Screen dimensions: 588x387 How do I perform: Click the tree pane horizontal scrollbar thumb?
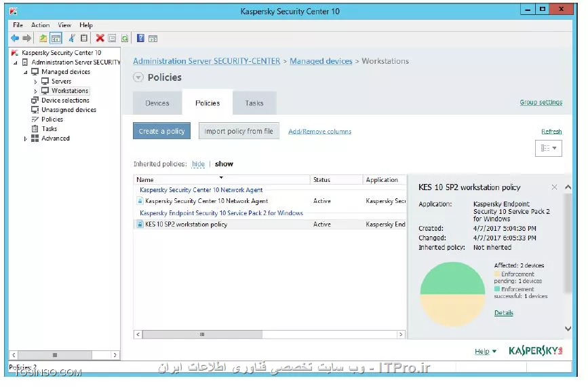[55, 354]
